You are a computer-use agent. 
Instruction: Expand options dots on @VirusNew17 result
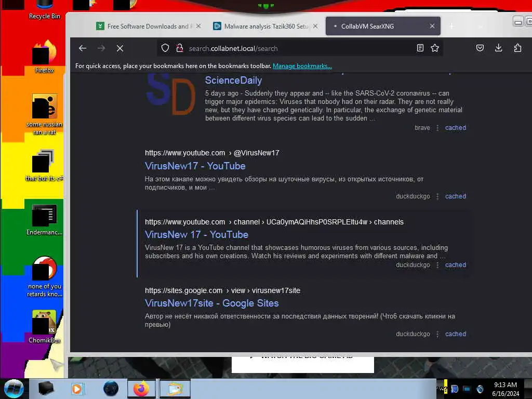click(x=437, y=196)
